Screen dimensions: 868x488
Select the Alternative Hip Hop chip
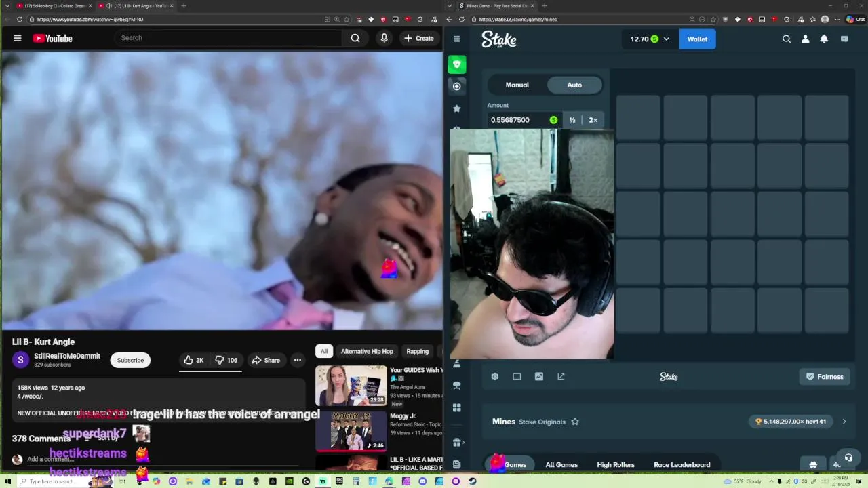point(367,351)
